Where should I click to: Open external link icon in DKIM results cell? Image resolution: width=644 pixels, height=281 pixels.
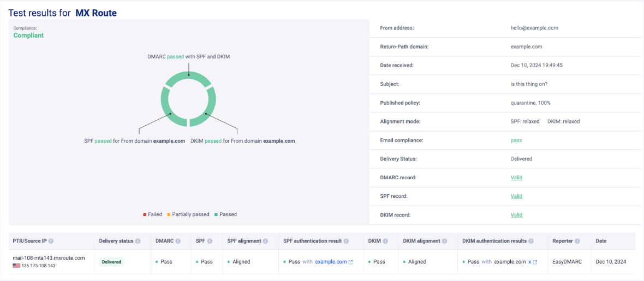click(535, 262)
